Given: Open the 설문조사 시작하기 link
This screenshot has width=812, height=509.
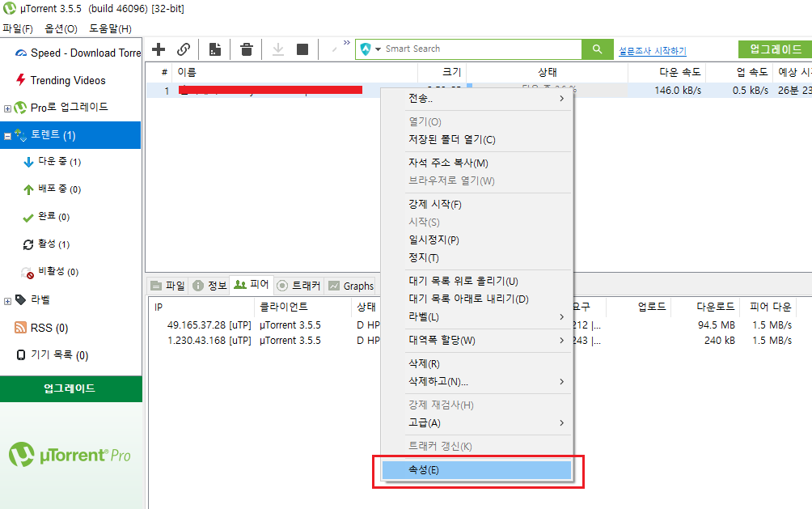Looking at the screenshot, I should tap(653, 51).
